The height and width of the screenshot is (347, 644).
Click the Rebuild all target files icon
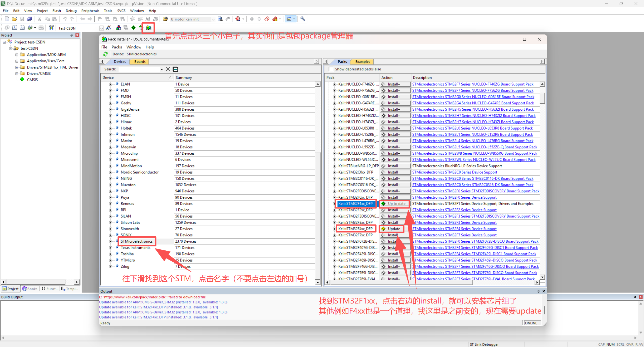pyautogui.click(x=22, y=28)
